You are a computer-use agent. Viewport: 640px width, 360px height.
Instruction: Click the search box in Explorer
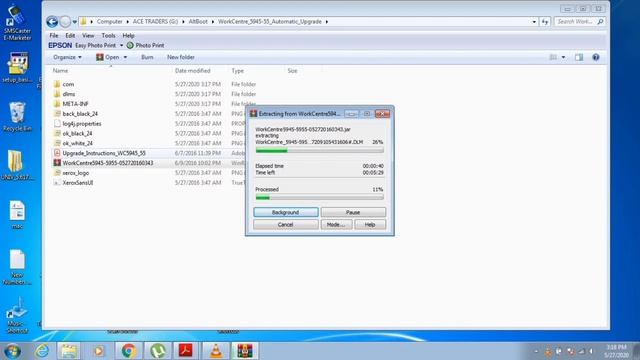[x=580, y=22]
